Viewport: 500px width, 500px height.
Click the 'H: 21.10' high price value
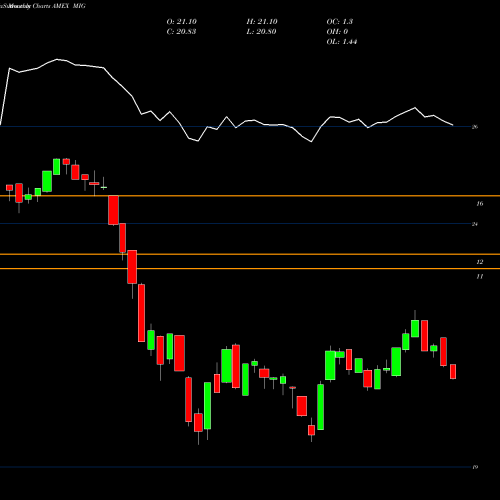tap(262, 22)
